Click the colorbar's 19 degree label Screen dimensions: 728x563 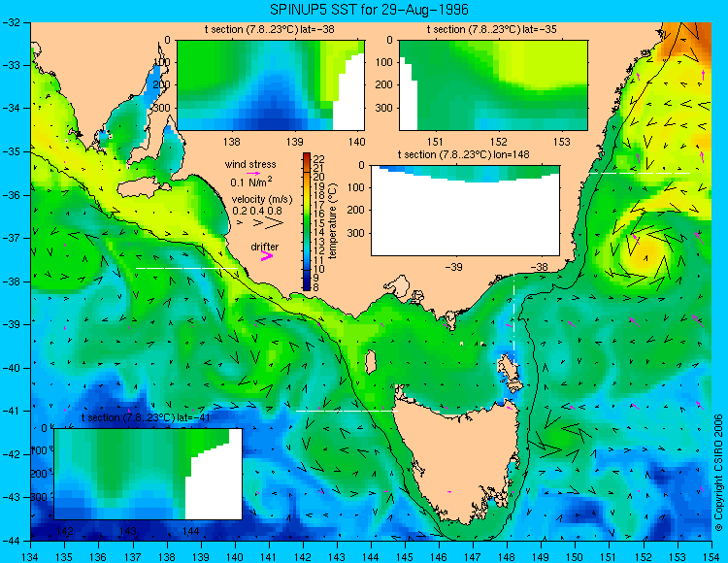click(x=319, y=186)
